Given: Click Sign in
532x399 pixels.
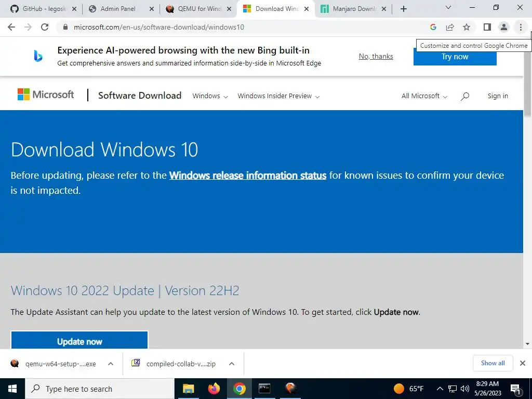Looking at the screenshot, I should click(x=498, y=96).
